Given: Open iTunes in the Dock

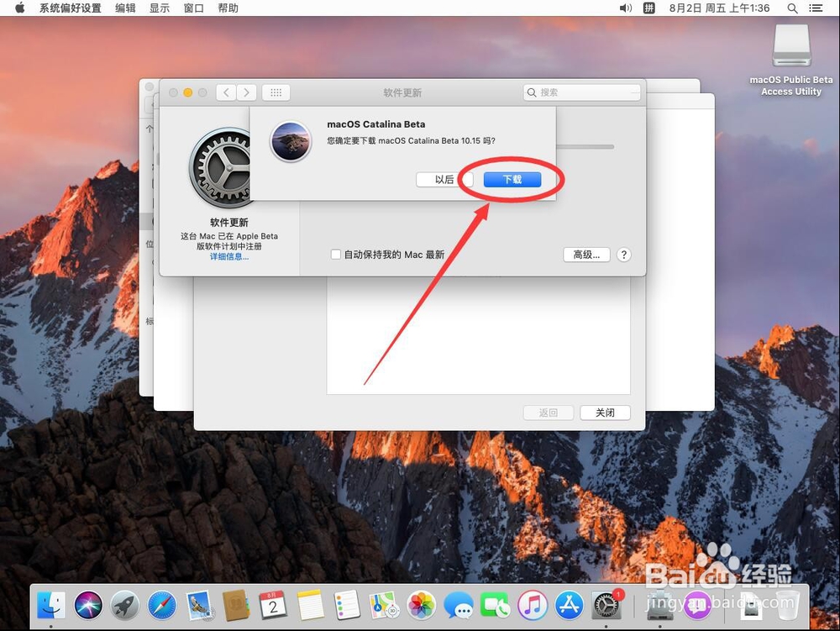Looking at the screenshot, I should click(x=533, y=606).
